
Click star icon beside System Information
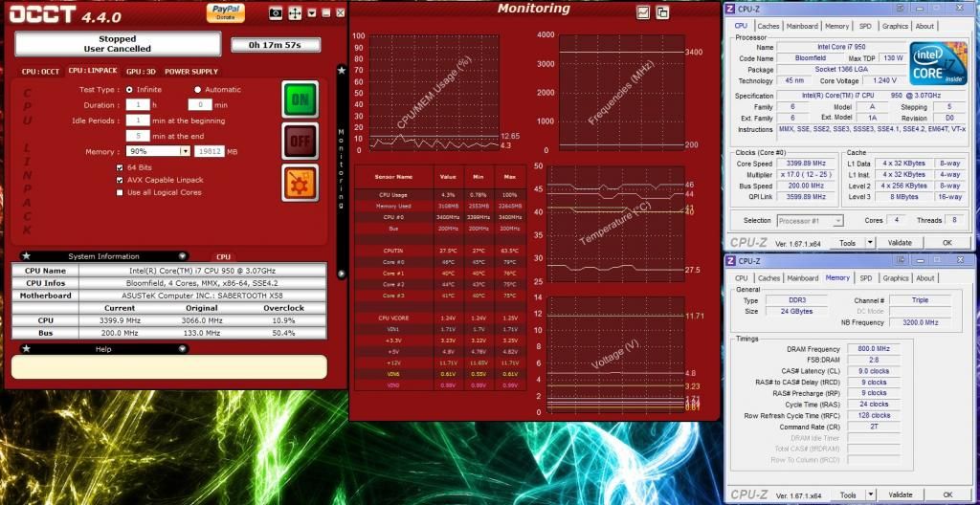click(x=26, y=256)
